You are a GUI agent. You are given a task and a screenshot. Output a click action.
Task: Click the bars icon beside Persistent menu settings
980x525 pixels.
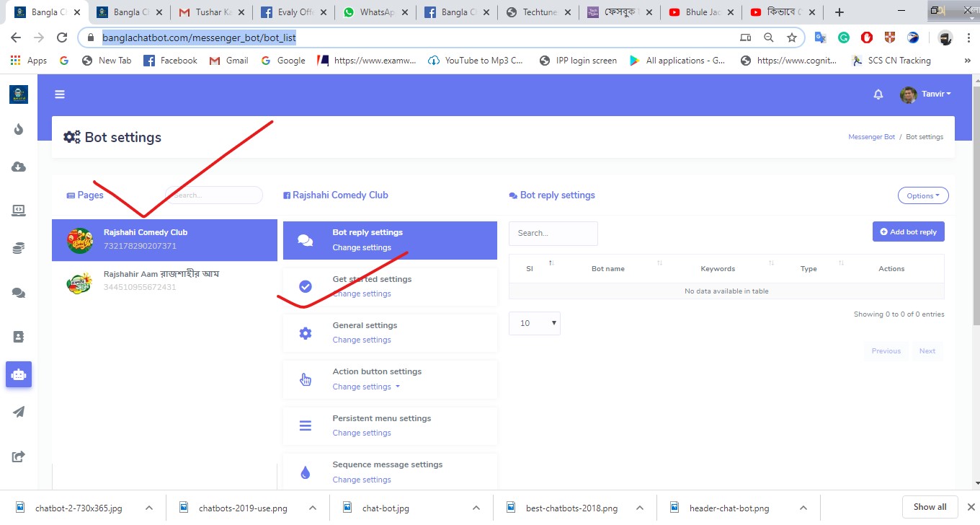pos(306,425)
